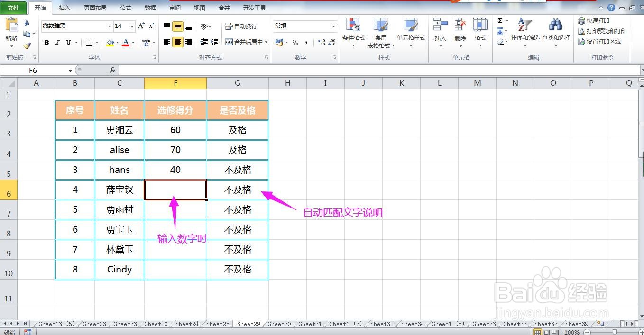The height and width of the screenshot is (335, 644).
Task: Open Conditional Formatting (条件格式)
Action: click(x=353, y=32)
